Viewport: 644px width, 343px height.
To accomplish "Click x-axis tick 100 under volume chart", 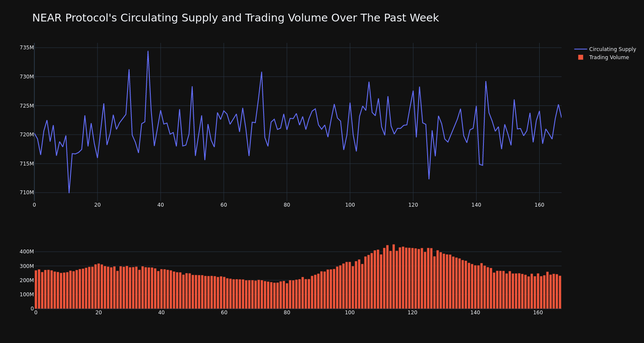I will coord(350,313).
